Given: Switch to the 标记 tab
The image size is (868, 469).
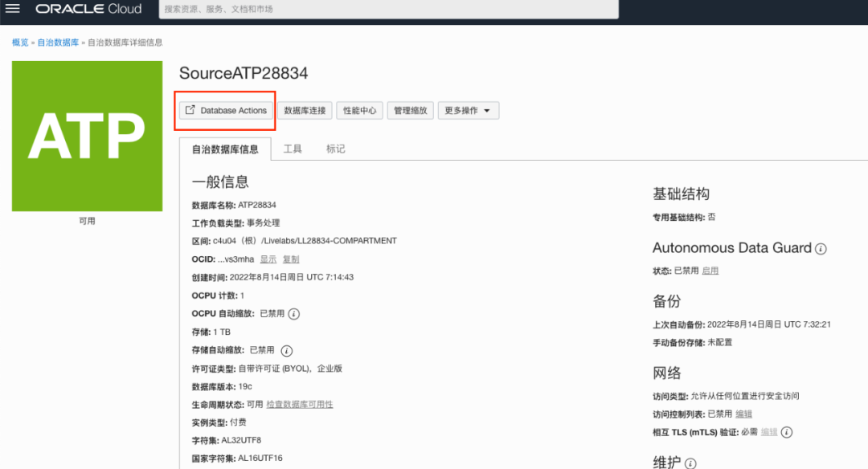Looking at the screenshot, I should (335, 149).
